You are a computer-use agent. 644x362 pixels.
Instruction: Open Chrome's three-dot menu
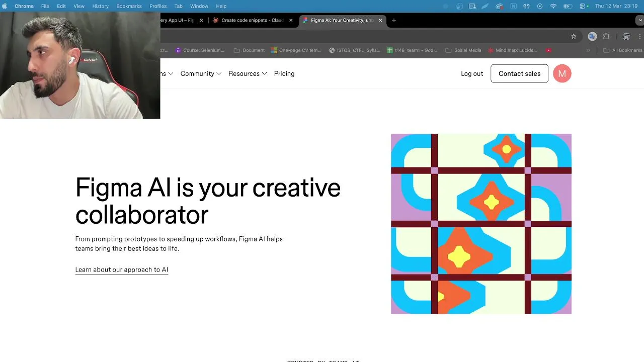click(639, 36)
